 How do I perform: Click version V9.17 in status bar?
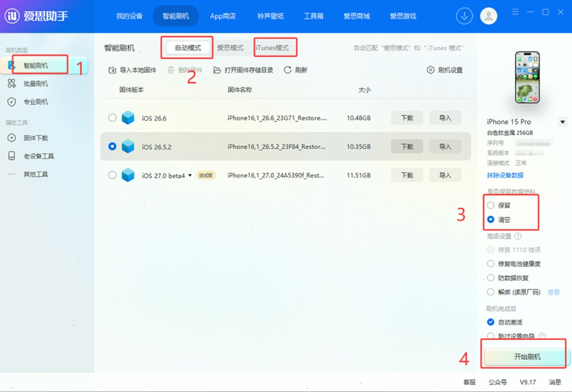pyautogui.click(x=528, y=382)
